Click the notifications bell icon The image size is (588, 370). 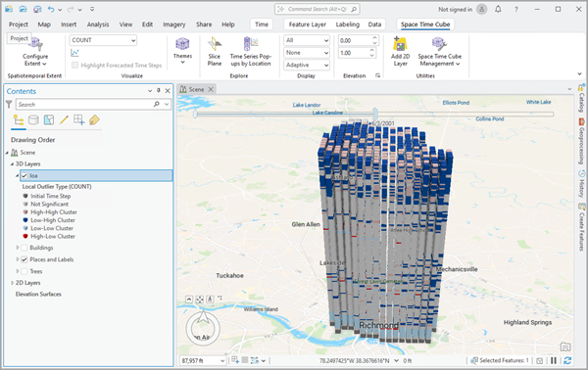point(498,10)
